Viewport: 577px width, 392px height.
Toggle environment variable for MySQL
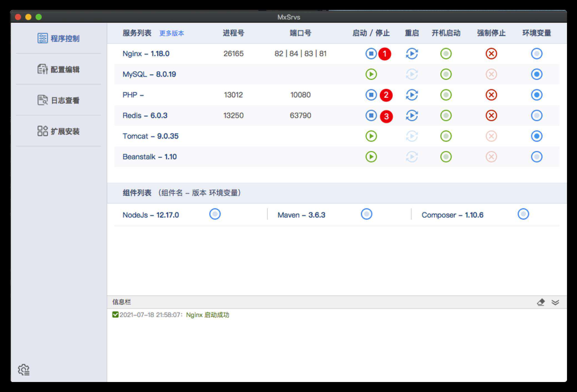click(x=536, y=74)
